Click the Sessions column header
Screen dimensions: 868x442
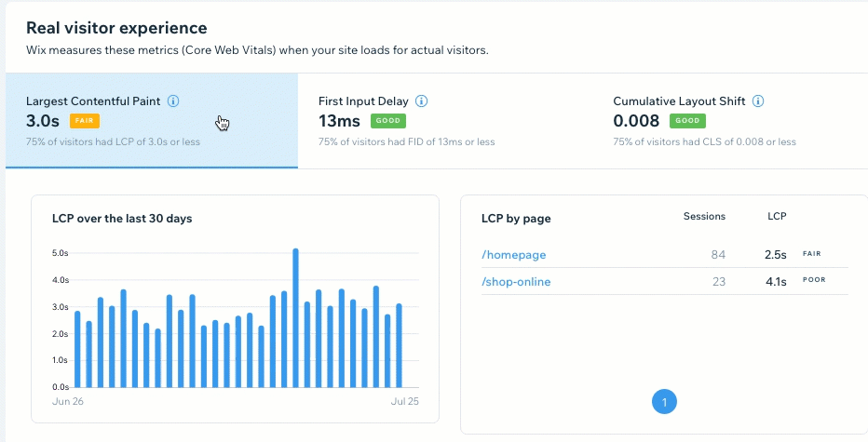[704, 216]
